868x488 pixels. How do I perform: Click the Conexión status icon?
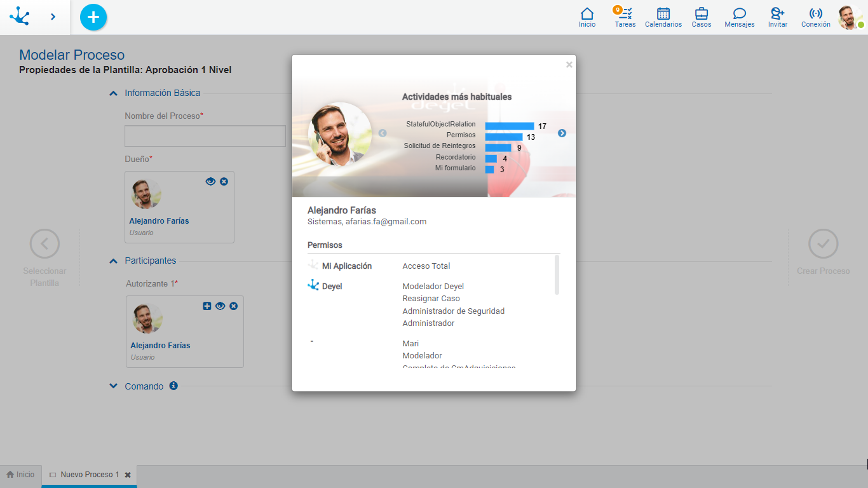pos(815,17)
